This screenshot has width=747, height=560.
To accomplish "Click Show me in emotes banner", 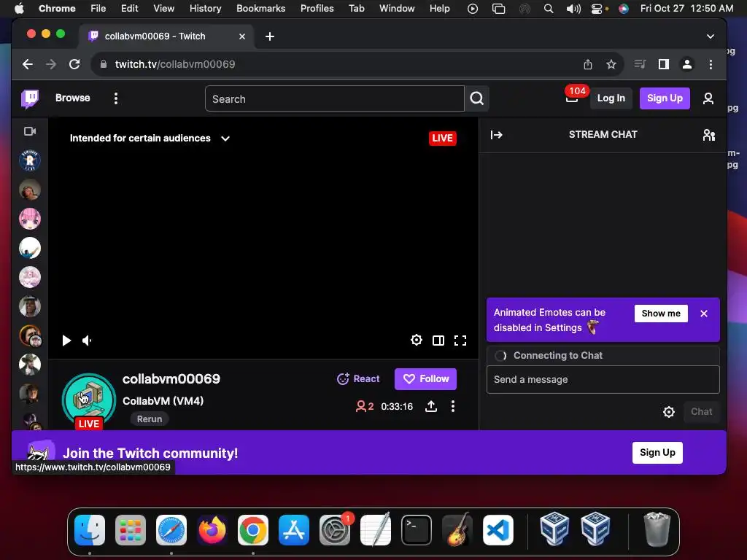I will (661, 314).
